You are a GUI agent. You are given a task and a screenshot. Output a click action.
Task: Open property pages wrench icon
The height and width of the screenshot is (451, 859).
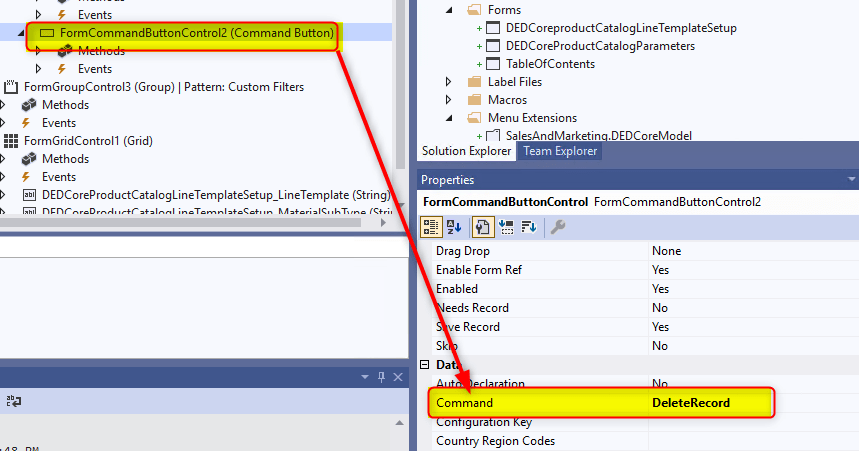point(558,227)
